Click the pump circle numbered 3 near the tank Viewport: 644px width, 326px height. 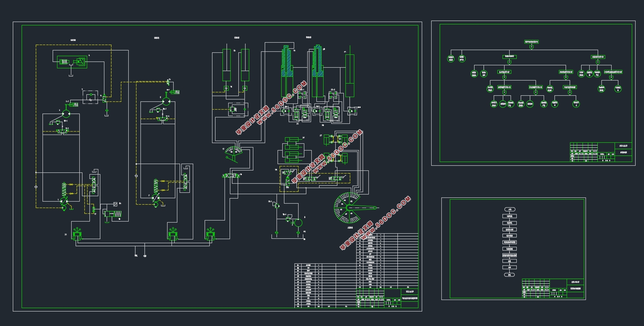[298, 223]
